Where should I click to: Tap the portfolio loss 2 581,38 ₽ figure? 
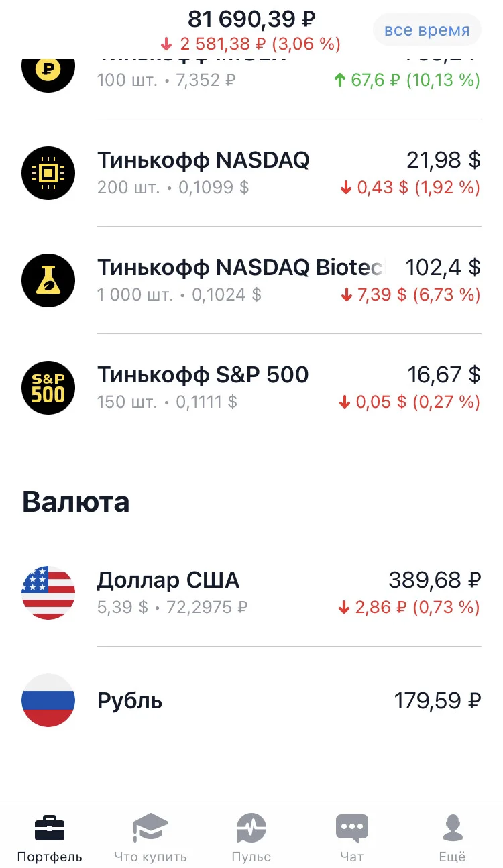[x=224, y=44]
